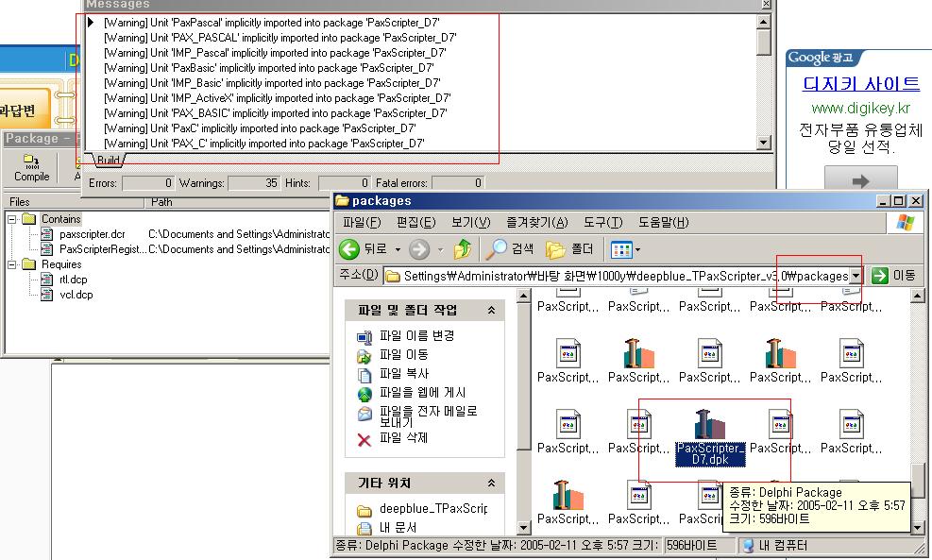The height and width of the screenshot is (560, 932).
Task: Open the 디지키 사이트 ad link
Action: 860,84
